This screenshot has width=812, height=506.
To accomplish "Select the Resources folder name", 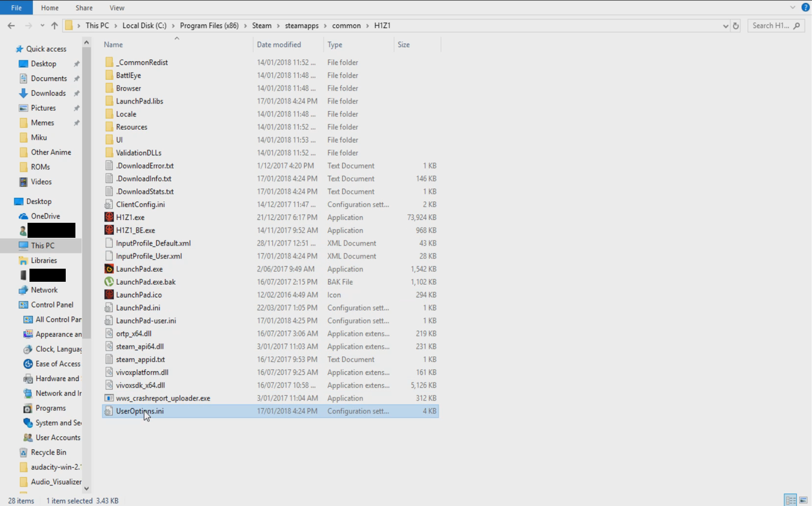I will pyautogui.click(x=131, y=127).
